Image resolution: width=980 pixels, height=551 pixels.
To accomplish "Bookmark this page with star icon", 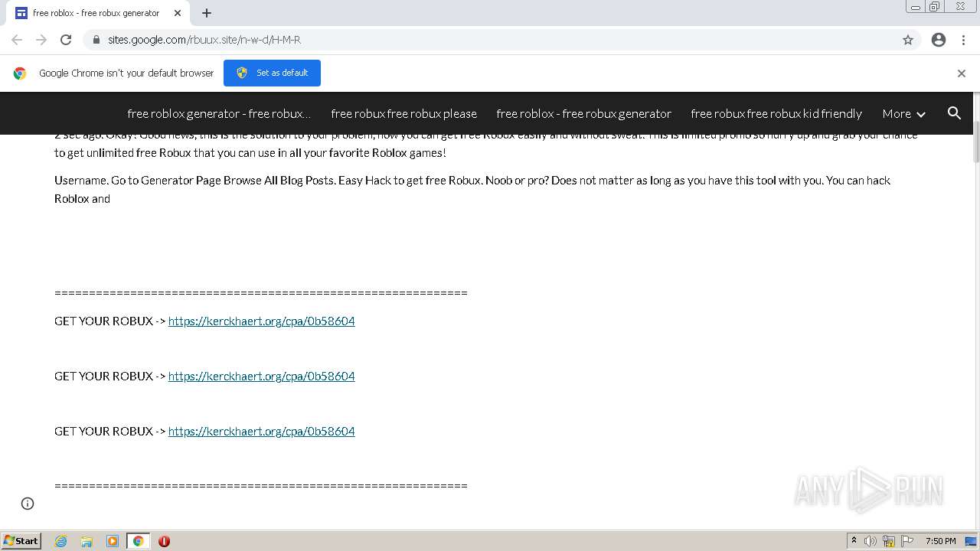I will 908,40.
